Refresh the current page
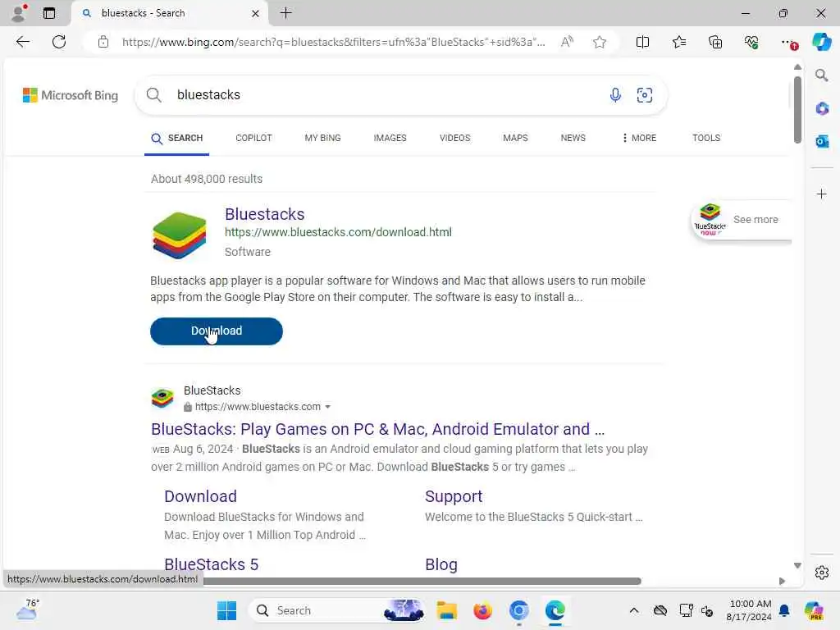Image resolution: width=840 pixels, height=630 pixels. [x=59, y=42]
